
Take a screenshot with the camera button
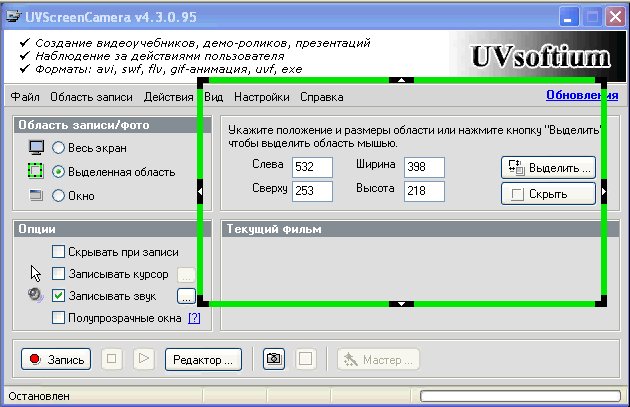click(x=274, y=358)
